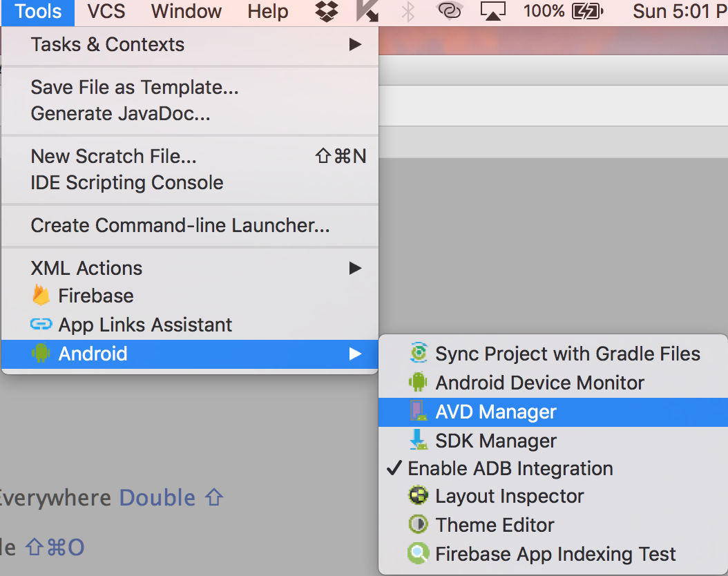This screenshot has width=728, height=576.
Task: Click the Layout Inspector icon
Action: coord(419,495)
